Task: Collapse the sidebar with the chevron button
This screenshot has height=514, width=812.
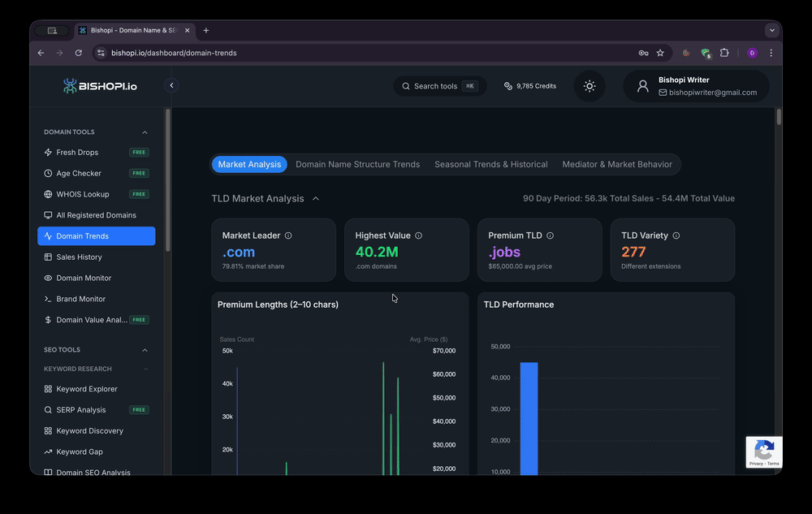Action: (171, 85)
